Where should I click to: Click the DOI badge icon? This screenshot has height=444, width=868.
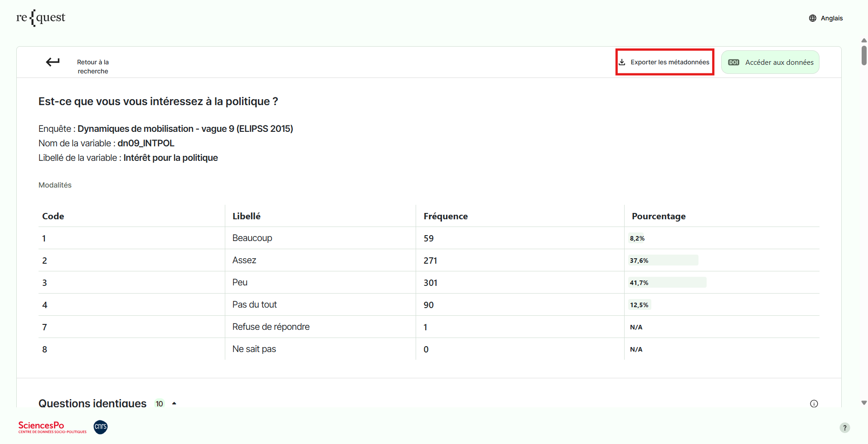tap(733, 63)
